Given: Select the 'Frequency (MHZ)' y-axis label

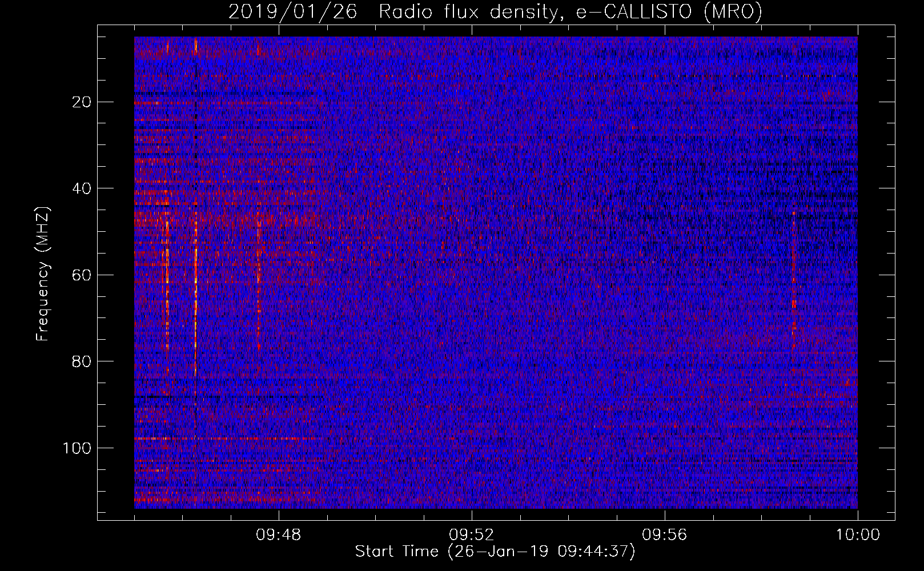Looking at the screenshot, I should [x=43, y=274].
